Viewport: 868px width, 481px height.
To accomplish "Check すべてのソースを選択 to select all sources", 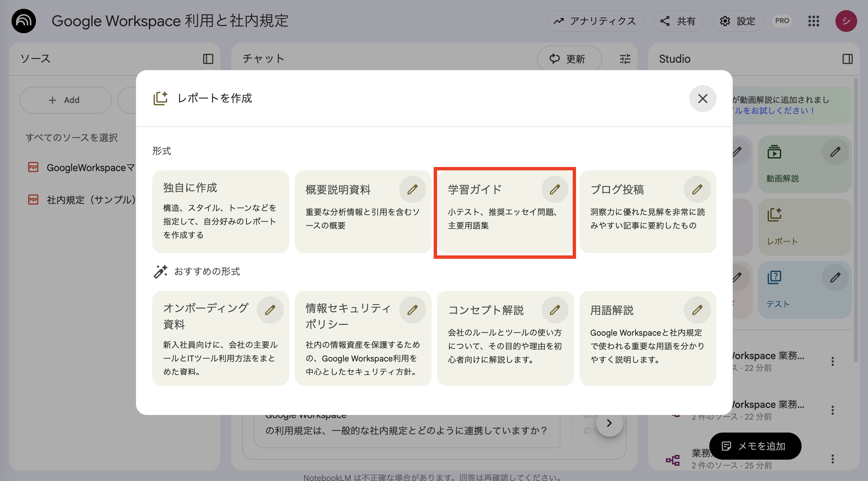I will (72, 138).
